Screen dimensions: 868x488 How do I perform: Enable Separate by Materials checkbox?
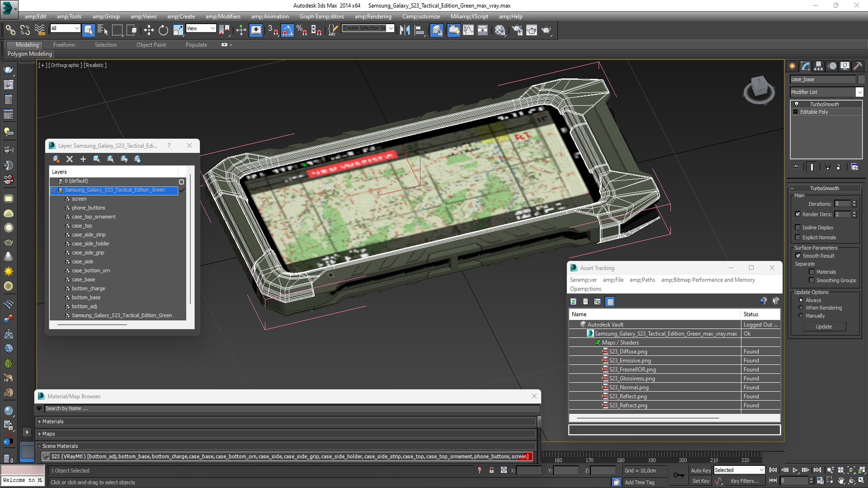pyautogui.click(x=811, y=272)
